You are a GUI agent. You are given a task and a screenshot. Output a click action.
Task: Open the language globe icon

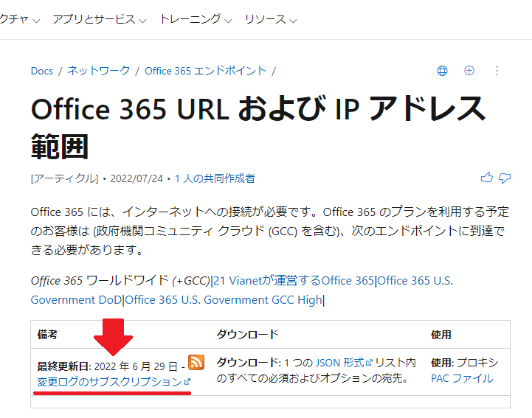point(442,71)
